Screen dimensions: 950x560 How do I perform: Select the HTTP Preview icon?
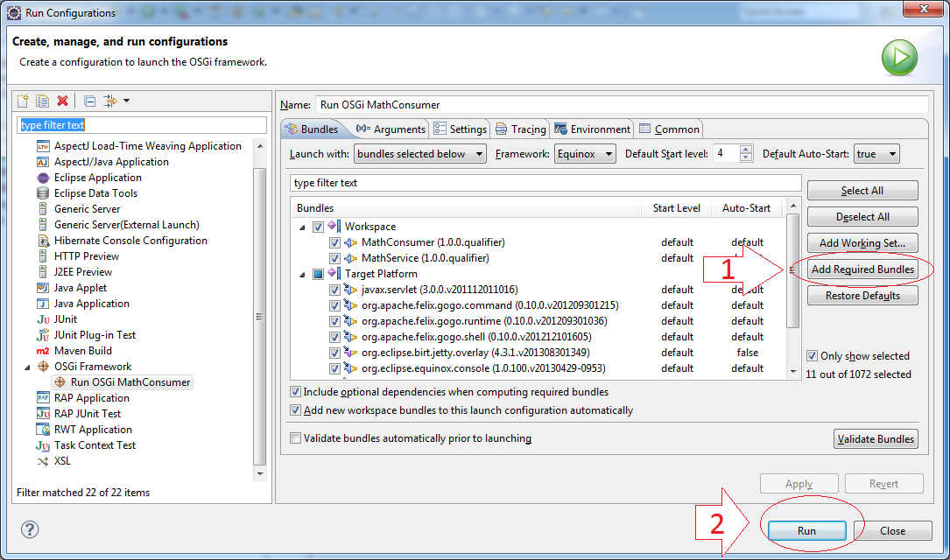click(43, 256)
